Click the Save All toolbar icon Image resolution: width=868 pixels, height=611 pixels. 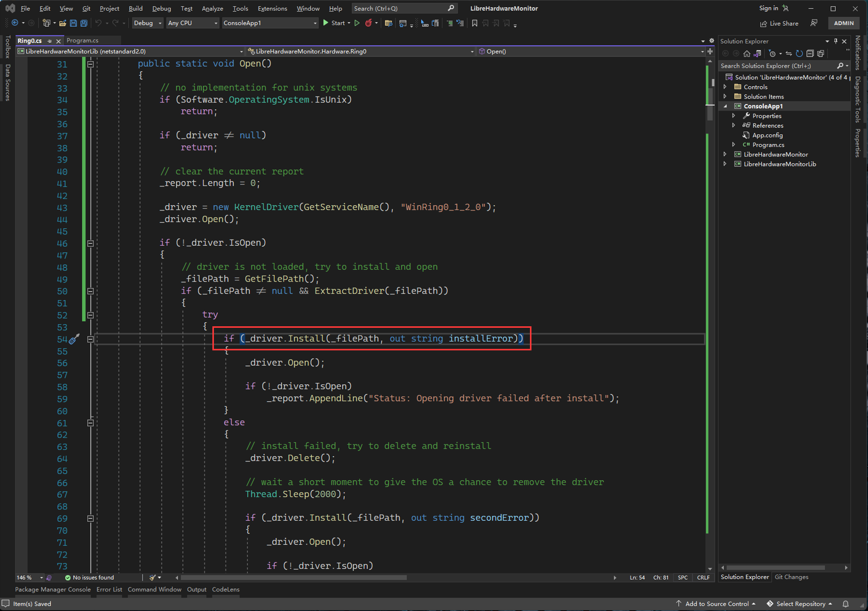coord(84,23)
